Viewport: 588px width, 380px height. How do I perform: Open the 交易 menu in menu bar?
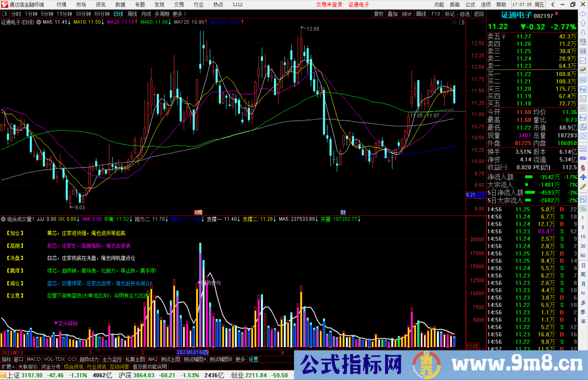pos(179,4)
